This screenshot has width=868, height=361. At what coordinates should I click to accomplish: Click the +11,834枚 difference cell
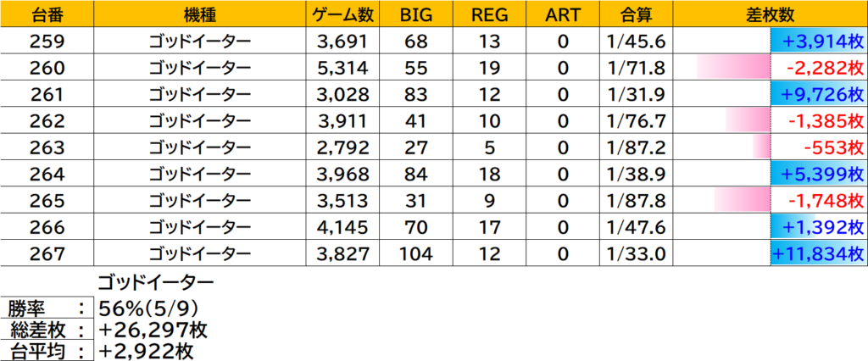pyautogui.click(x=817, y=253)
